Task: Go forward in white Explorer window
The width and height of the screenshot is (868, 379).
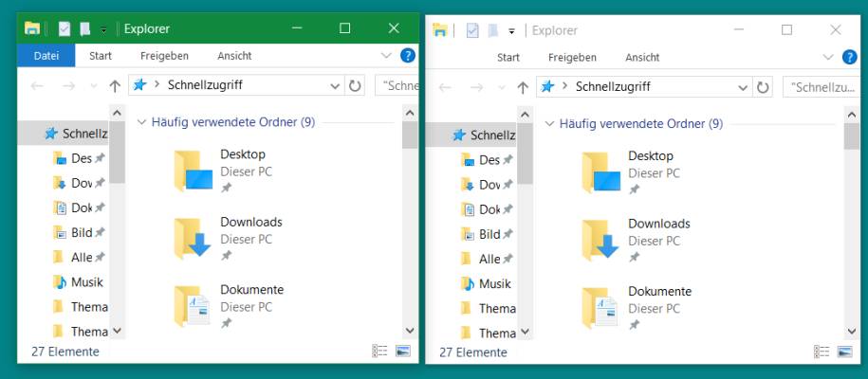Action: pos(476,87)
